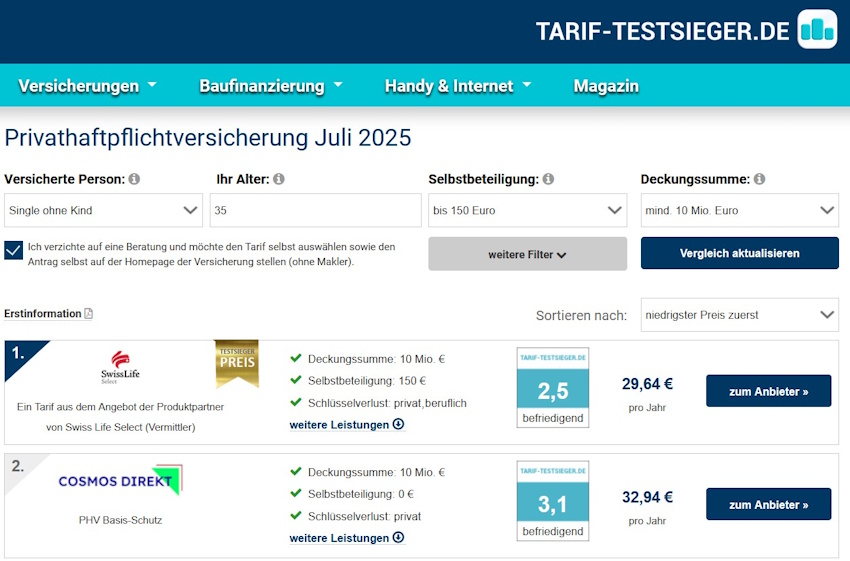Click the Ihr Alter input field
This screenshot has width=850, height=561.
tap(316, 211)
